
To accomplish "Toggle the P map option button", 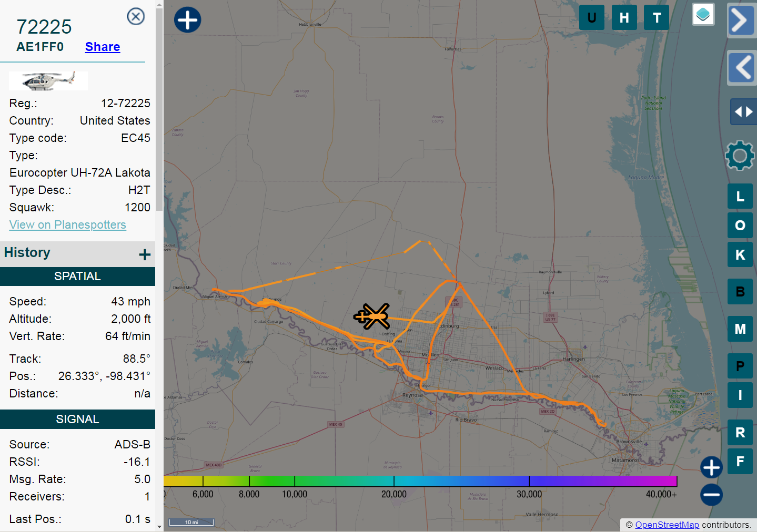I will (x=740, y=366).
